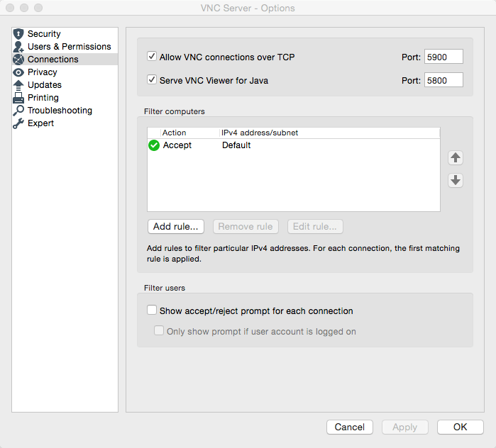Click the Cancel button
The width and height of the screenshot is (496, 448).
(350, 427)
